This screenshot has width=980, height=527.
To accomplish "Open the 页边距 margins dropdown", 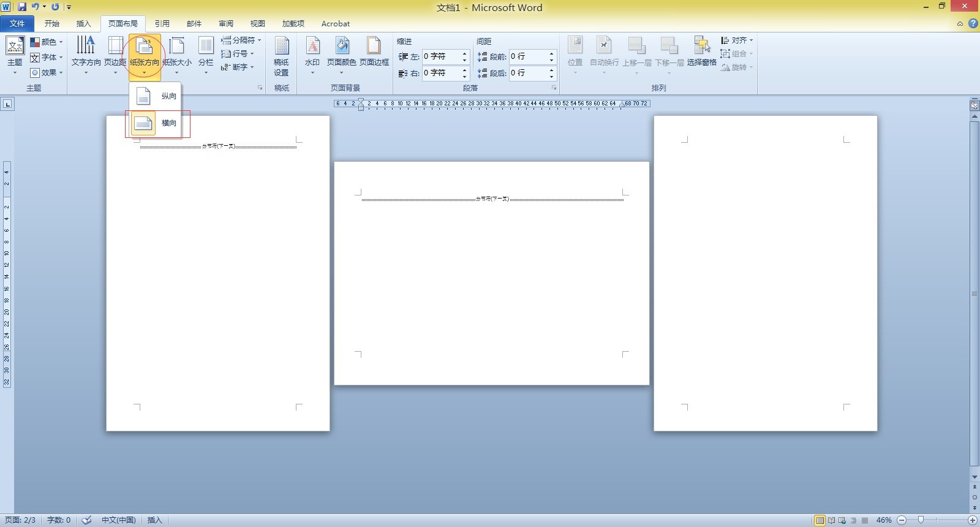I will click(115, 54).
